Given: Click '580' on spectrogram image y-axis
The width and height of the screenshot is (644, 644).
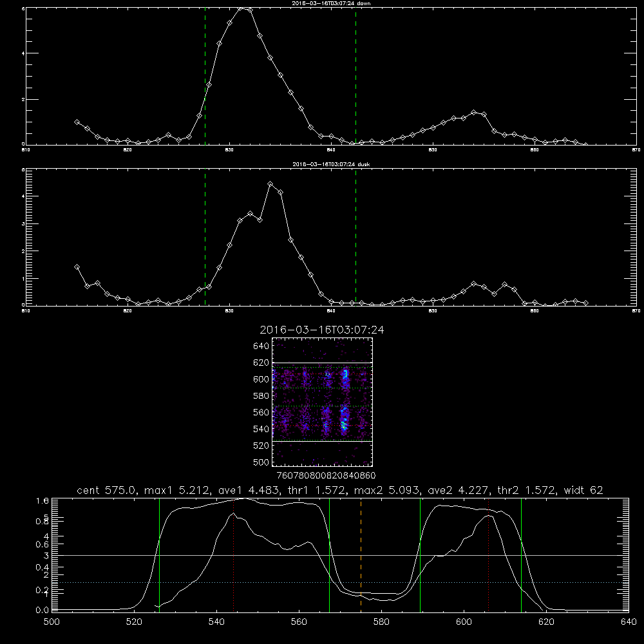Looking at the screenshot, I should pyautogui.click(x=261, y=396).
